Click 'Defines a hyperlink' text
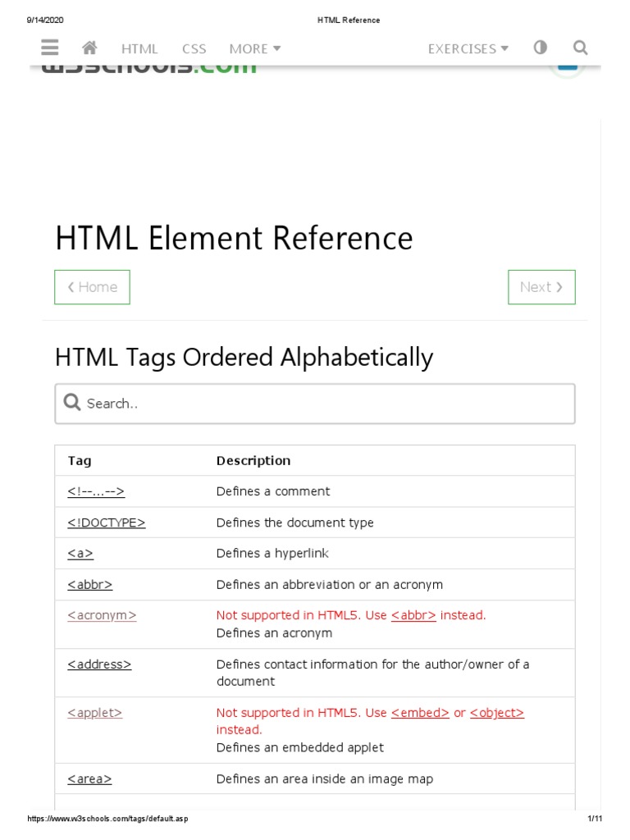 point(272,554)
